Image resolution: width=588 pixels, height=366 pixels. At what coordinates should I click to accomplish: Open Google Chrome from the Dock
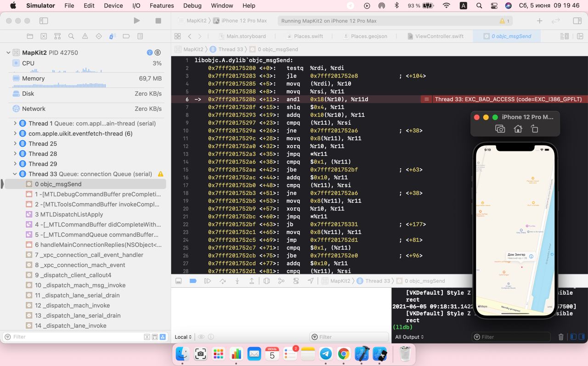[x=344, y=354]
